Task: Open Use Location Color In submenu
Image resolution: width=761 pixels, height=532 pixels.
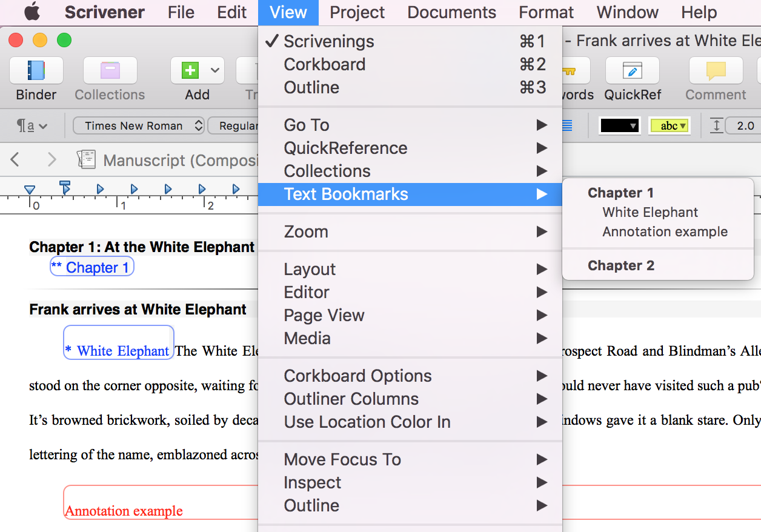Action: (x=410, y=422)
